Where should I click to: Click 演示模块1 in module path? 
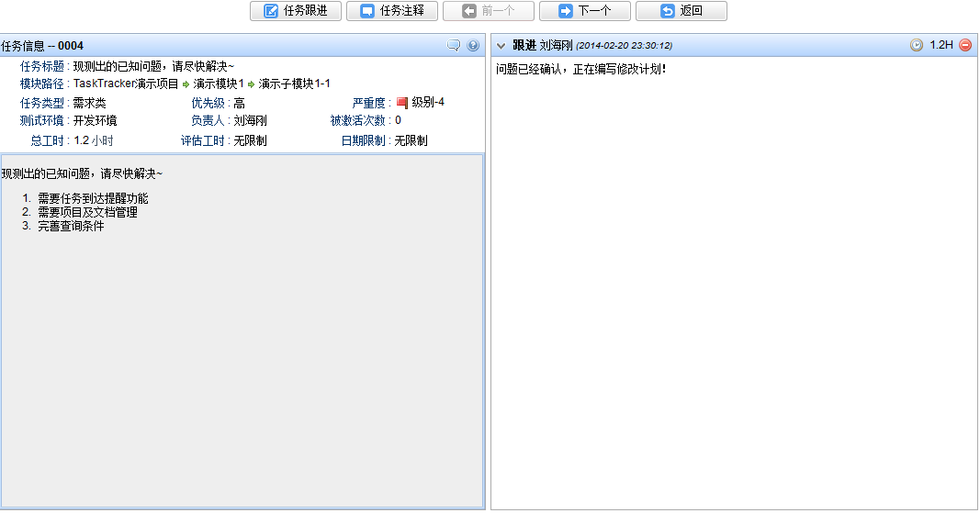218,84
